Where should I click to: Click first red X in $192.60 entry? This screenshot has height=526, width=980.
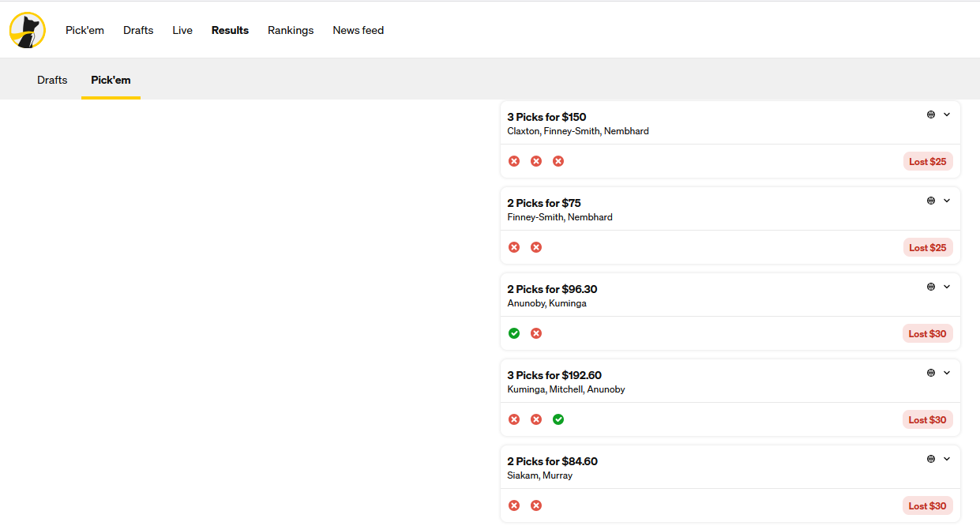pyautogui.click(x=514, y=419)
